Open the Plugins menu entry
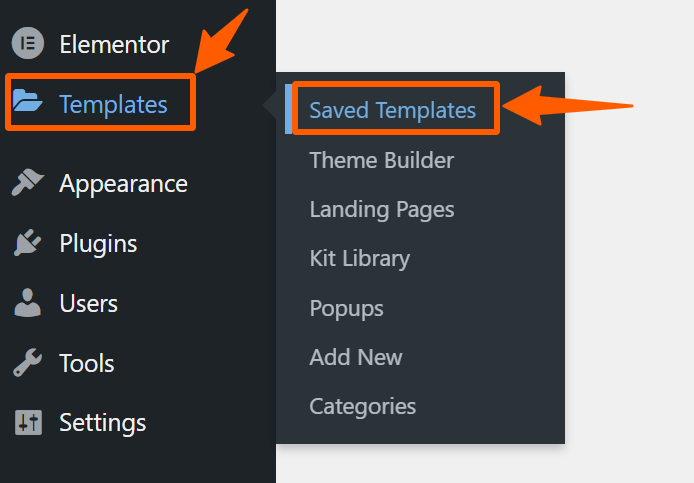This screenshot has width=694, height=483. click(x=98, y=244)
